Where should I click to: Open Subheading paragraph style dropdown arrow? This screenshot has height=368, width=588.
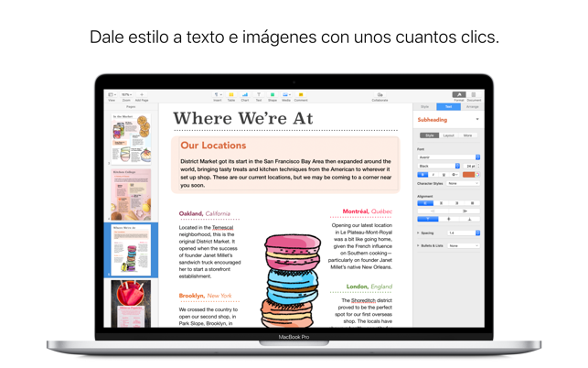(477, 119)
